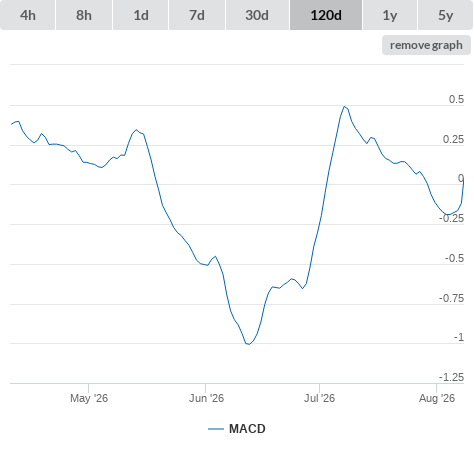
Task: Click the remove graph button
Action: pos(426,45)
